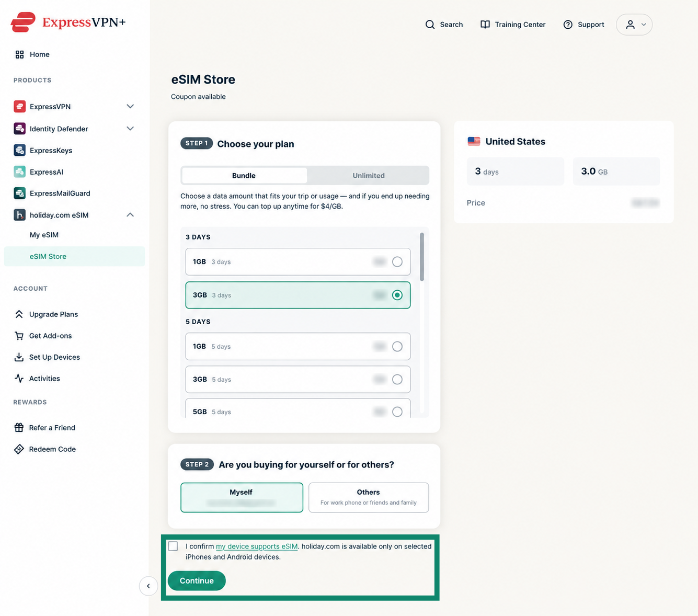This screenshot has height=616, width=698.
Task: Go to Upgrade Plans
Action: click(53, 314)
